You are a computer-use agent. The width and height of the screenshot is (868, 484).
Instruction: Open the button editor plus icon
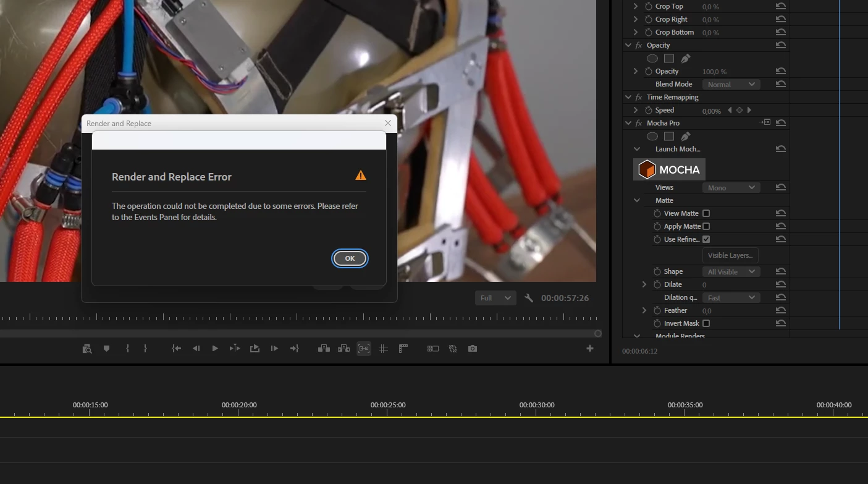pyautogui.click(x=590, y=349)
